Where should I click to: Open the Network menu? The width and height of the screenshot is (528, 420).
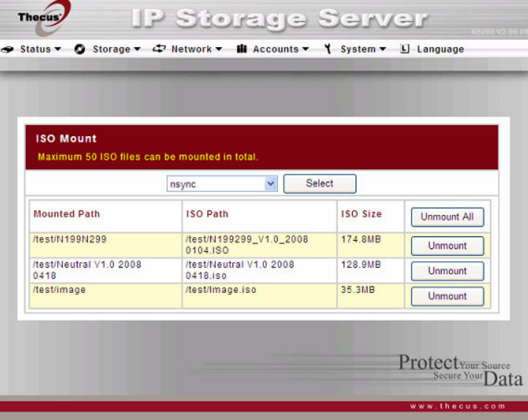tap(197, 49)
